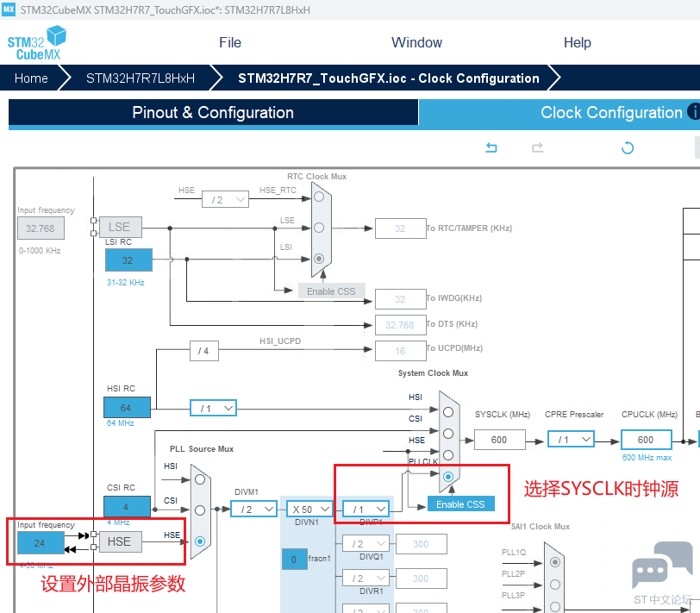
Task: Click the LSI RC 32 value box
Action: click(x=128, y=260)
